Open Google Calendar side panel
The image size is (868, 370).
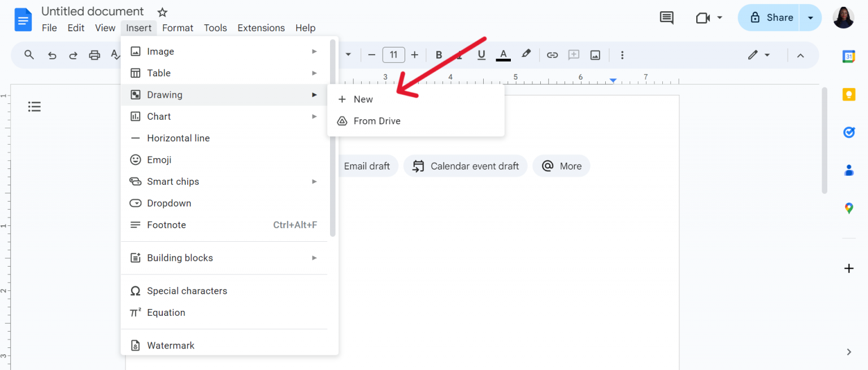[x=849, y=56]
